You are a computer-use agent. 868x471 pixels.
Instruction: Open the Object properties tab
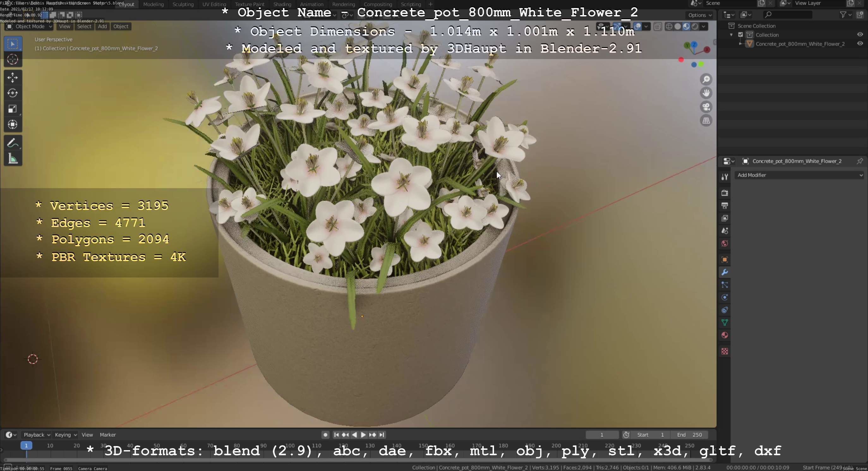pos(725,259)
